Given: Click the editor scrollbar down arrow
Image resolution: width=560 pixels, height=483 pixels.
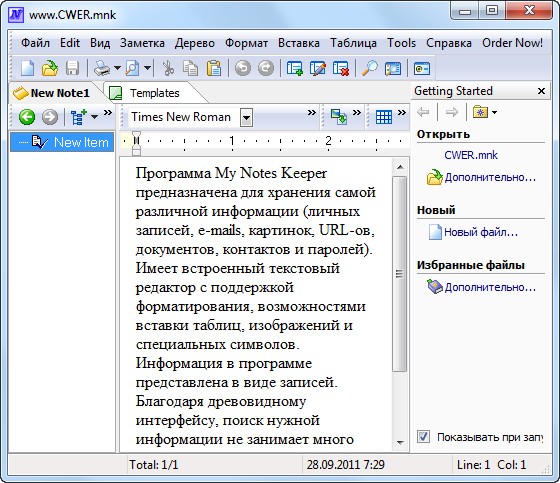Looking at the screenshot, I should [400, 443].
